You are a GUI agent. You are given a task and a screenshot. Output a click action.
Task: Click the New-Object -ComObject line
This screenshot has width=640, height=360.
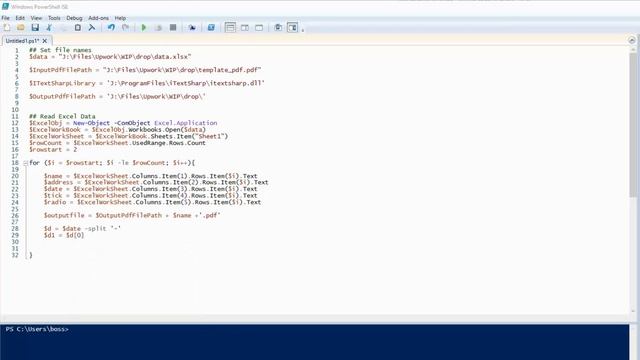tap(123, 123)
